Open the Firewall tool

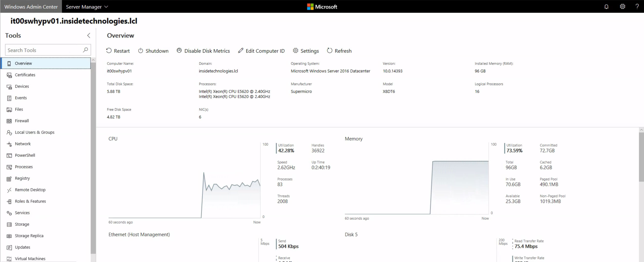46,121
